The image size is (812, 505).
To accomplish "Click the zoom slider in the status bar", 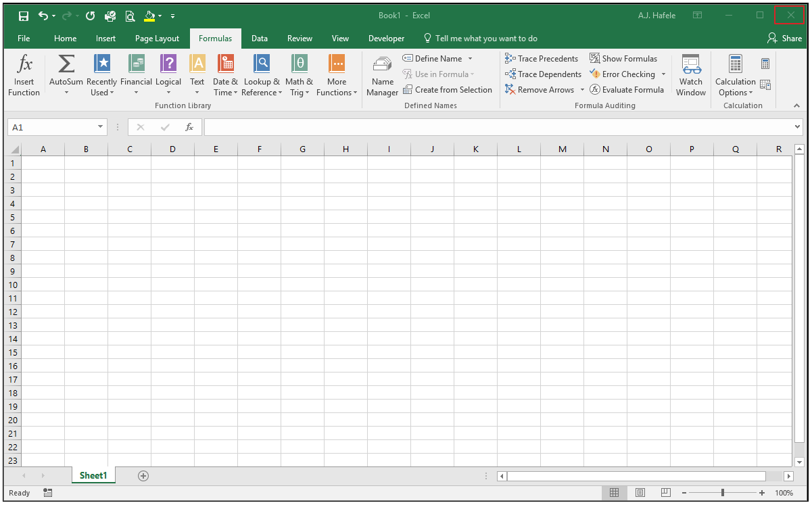I will point(723,493).
